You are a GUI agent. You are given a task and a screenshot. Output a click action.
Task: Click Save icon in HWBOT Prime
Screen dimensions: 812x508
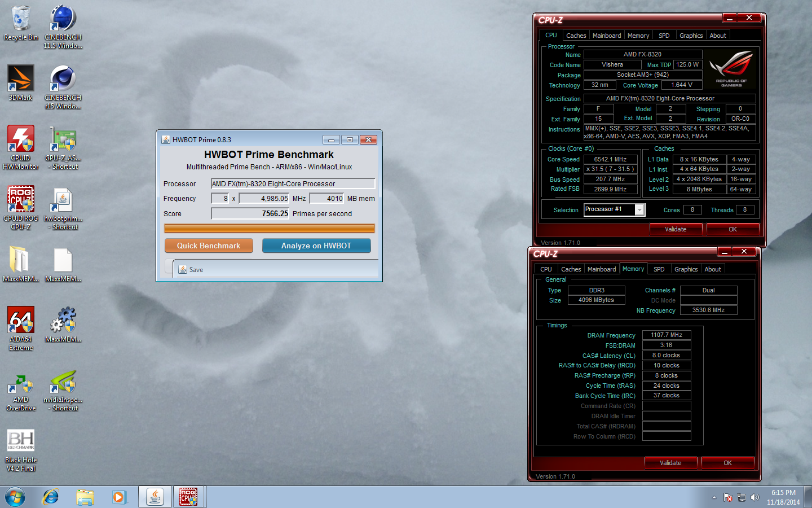[x=183, y=270]
